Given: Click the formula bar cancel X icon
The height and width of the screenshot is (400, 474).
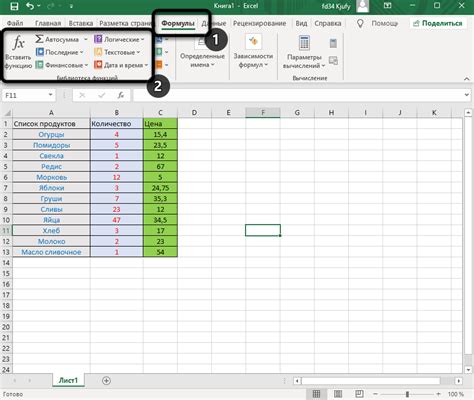Looking at the screenshot, I should (82, 96).
